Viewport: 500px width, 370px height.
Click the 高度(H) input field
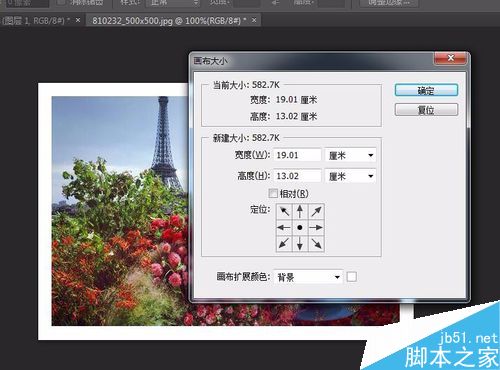[x=297, y=176]
